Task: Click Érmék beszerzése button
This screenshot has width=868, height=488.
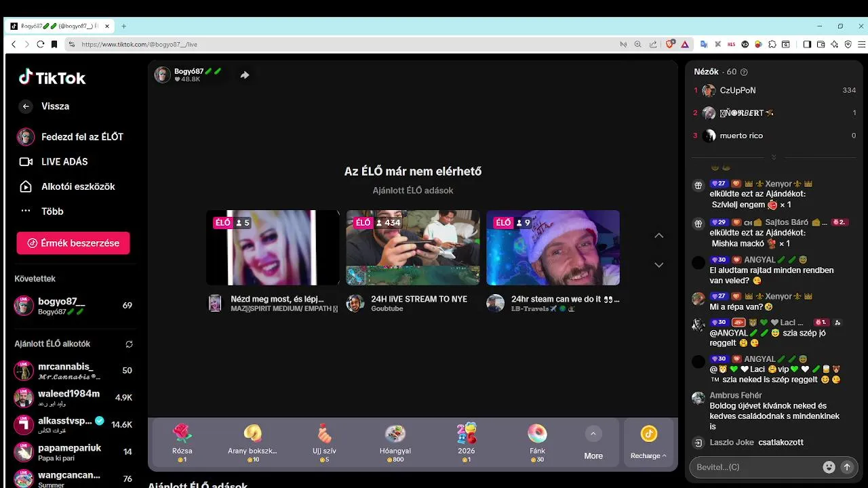Action: [73, 243]
